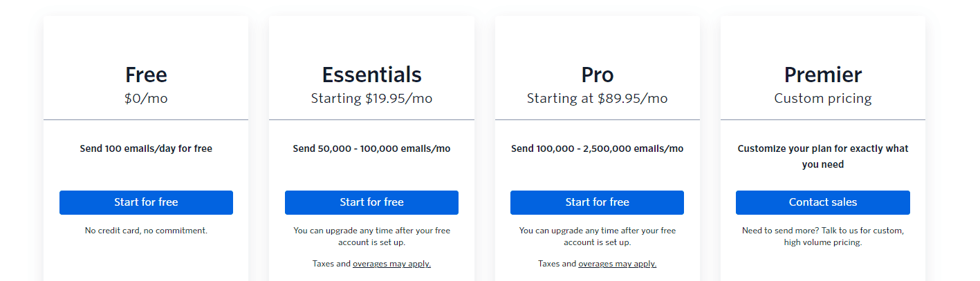Select the Premier plan heading

point(823,75)
